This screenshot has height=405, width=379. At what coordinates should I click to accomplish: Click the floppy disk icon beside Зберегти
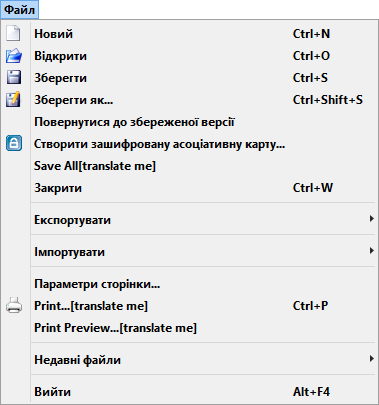14,77
